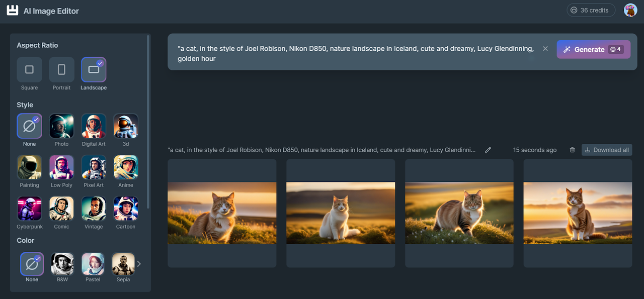Choose the Pixel Art style
Image resolution: width=644 pixels, height=299 pixels.
94,167
